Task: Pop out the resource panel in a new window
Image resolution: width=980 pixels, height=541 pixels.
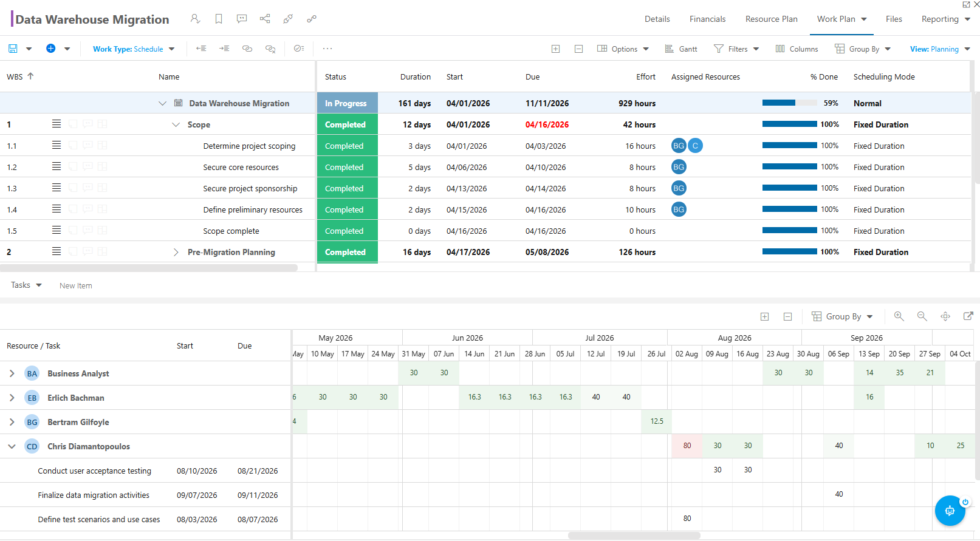Action: pos(968,316)
